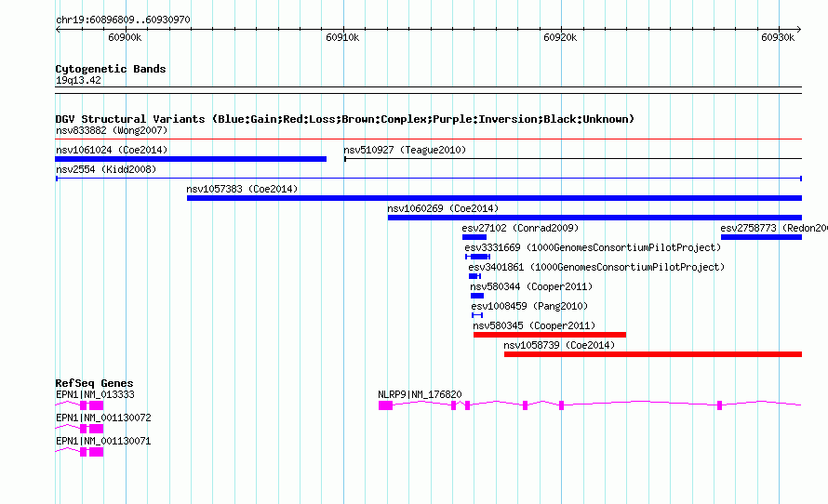Open the nsv580344 (Cooper2011) label

point(531,286)
